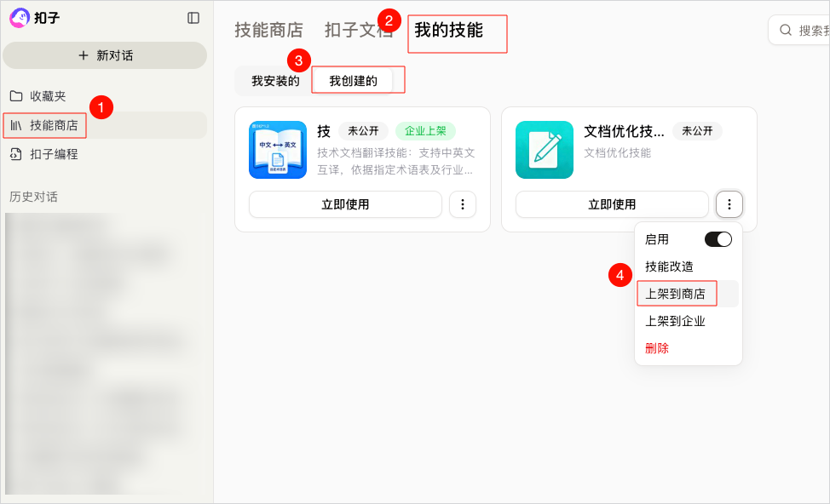Click the 技能商店 library icon
This screenshot has height=504, width=830.
[x=16, y=125]
